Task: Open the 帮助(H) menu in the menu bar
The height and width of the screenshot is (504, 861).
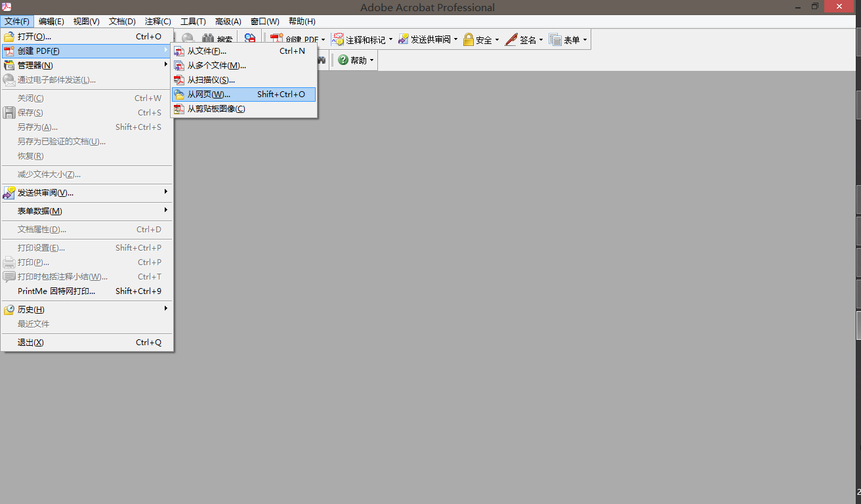Action: pyautogui.click(x=302, y=22)
